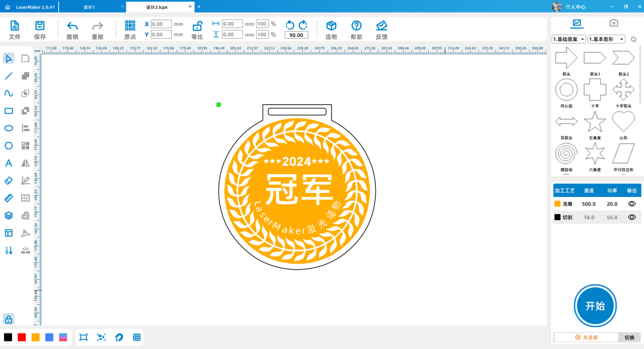The height and width of the screenshot is (349, 644).
Task: Toggle the 等比 aspect ratio lock
Action: (x=197, y=26)
